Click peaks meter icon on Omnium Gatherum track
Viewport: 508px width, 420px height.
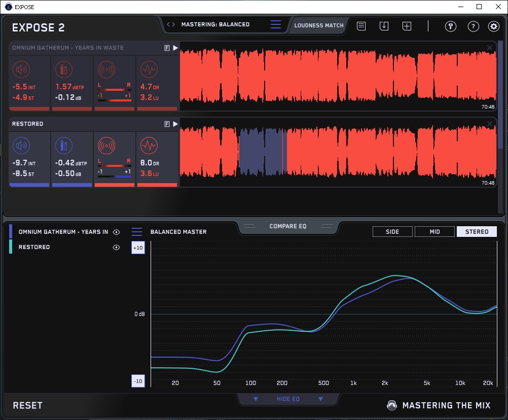pos(64,69)
